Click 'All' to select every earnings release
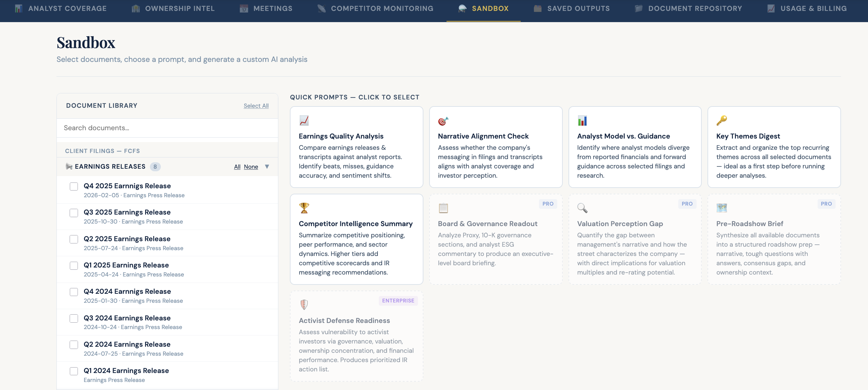The width and height of the screenshot is (868, 390). pos(237,166)
